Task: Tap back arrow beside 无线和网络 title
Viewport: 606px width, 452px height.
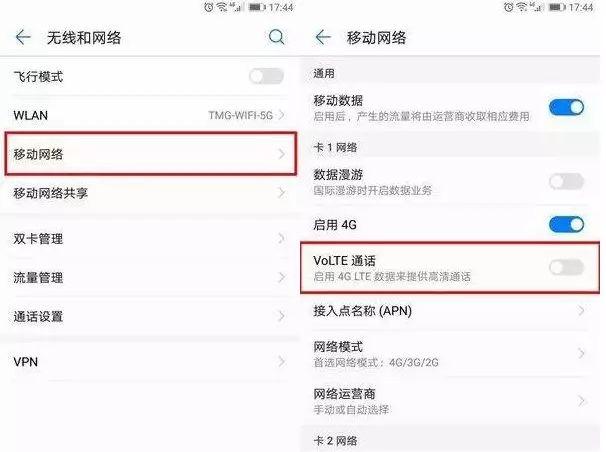Action: click(x=23, y=37)
